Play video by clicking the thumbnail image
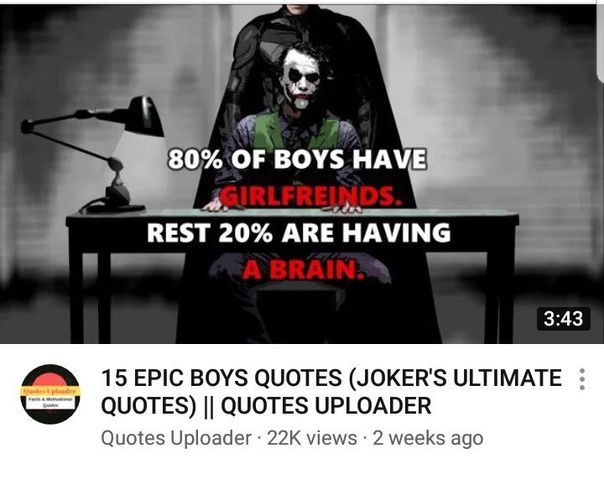604x490 pixels. (302, 174)
